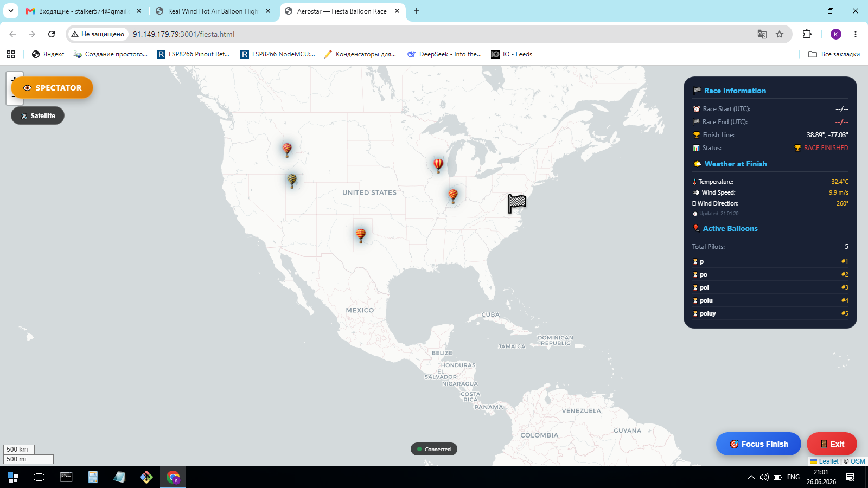This screenshot has width=868, height=488.
Task: Expand the Chrome tab search dropdown
Action: click(x=11, y=11)
